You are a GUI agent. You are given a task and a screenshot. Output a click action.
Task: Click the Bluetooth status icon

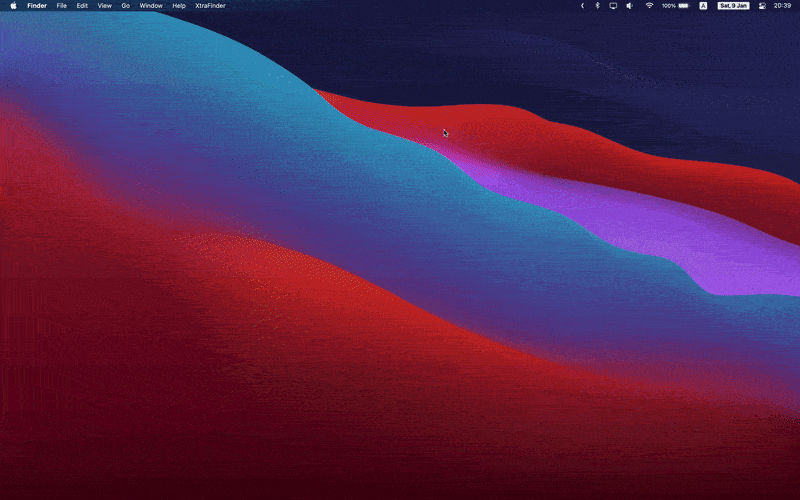(597, 6)
